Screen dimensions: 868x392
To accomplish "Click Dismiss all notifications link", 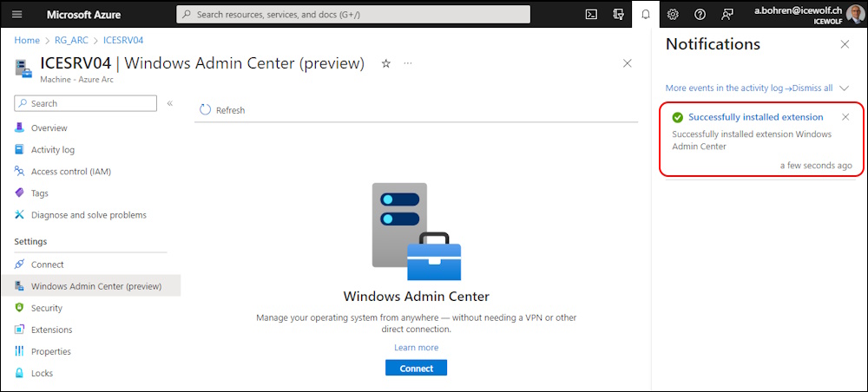I will point(812,88).
